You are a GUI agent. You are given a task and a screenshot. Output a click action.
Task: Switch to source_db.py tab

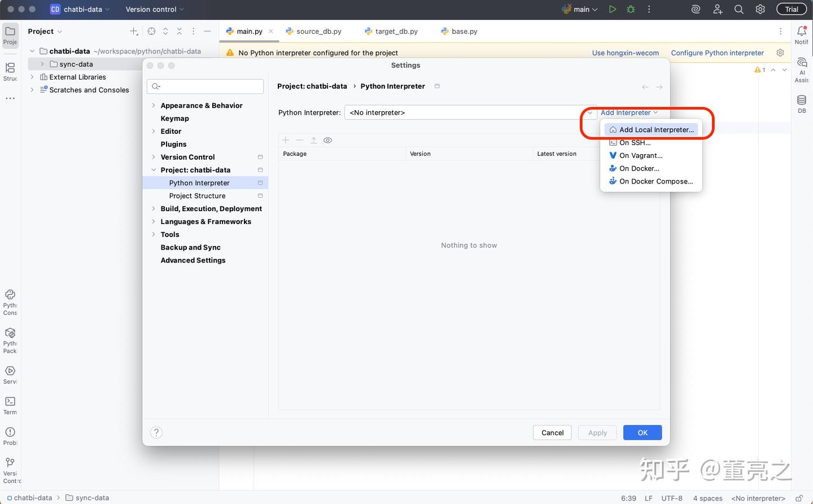tap(314, 32)
